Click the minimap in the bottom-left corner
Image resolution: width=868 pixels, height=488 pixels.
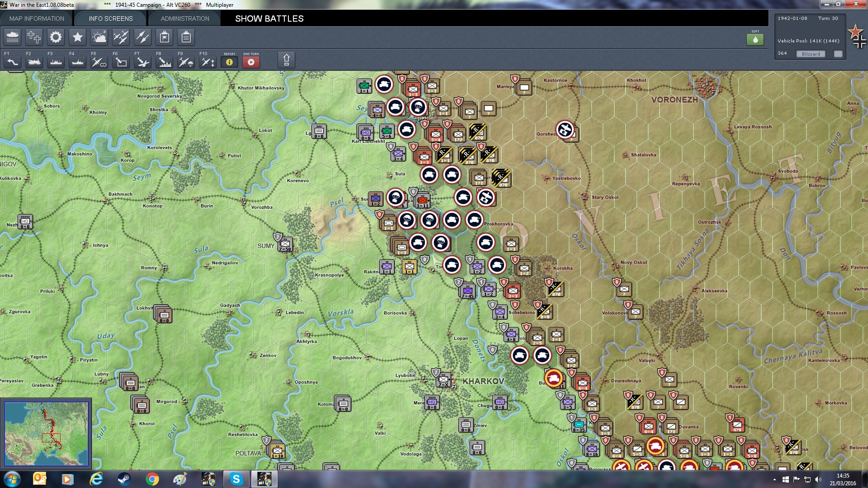coord(46,434)
